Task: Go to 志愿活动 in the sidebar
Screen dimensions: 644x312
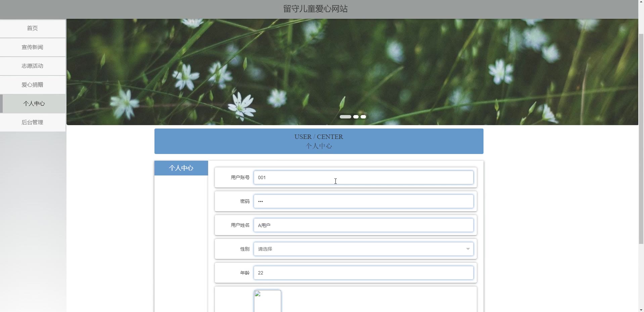Action: (33, 66)
